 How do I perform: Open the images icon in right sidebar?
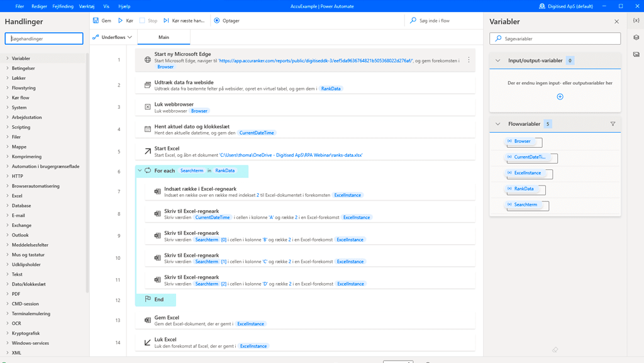pos(636,54)
